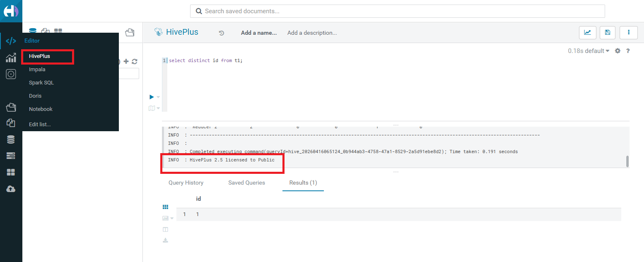
Task: Select the id column header
Action: tap(198, 199)
